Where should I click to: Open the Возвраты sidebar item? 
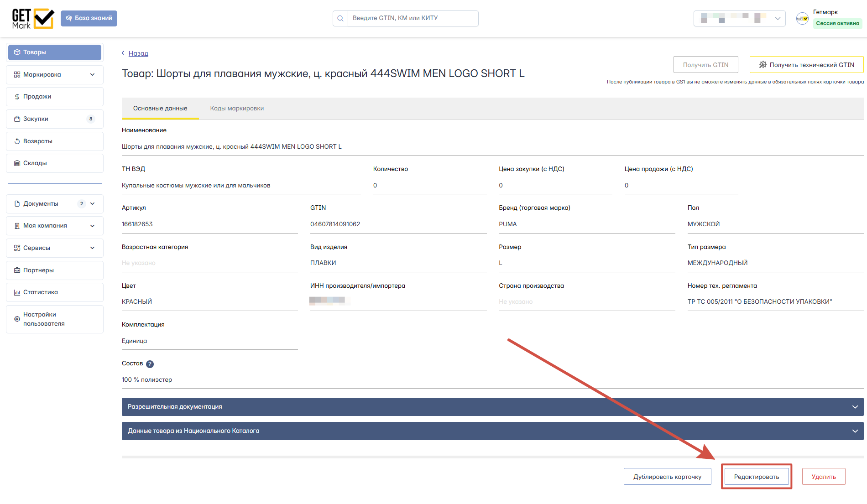click(55, 141)
